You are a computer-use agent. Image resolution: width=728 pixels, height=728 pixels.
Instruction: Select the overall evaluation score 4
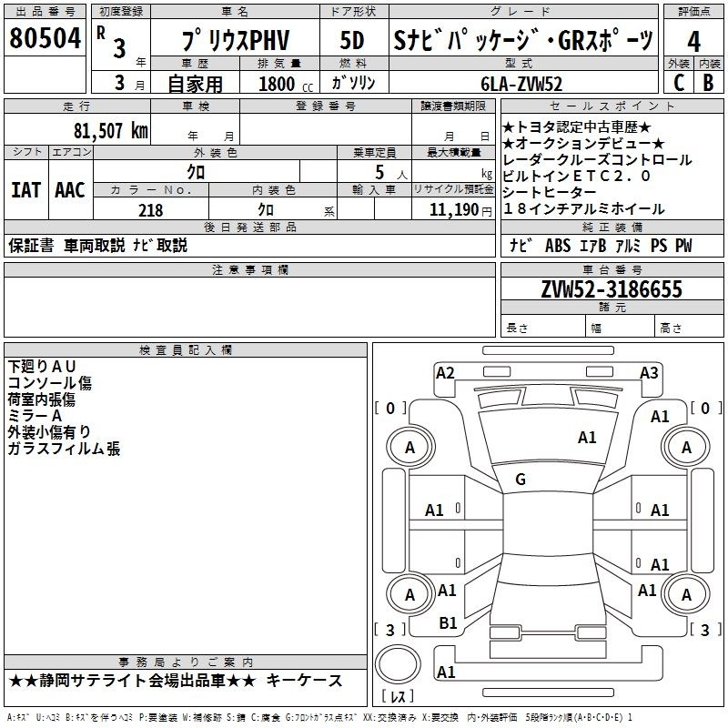(x=693, y=42)
